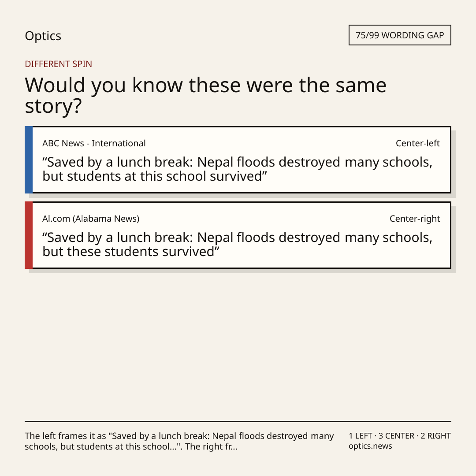Viewport: 476px width, 476px height.
Task: Click the footer divider line
Action: pyautogui.click(x=238, y=421)
